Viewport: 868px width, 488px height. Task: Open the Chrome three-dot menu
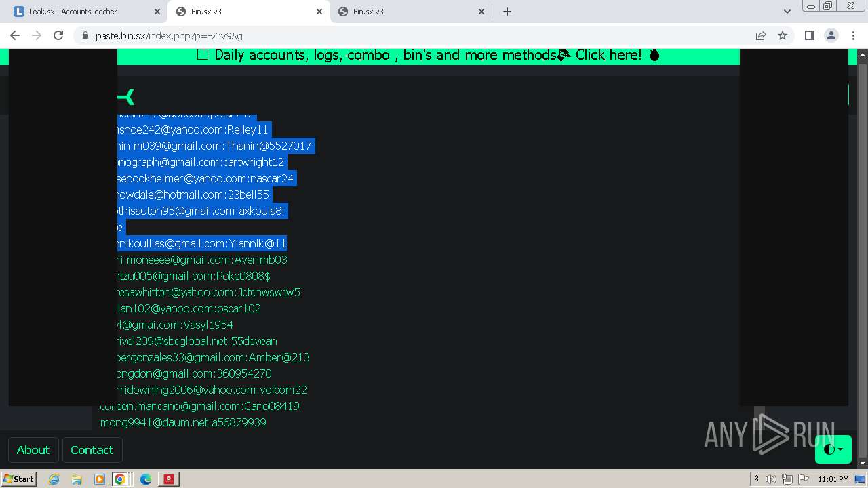click(x=852, y=35)
